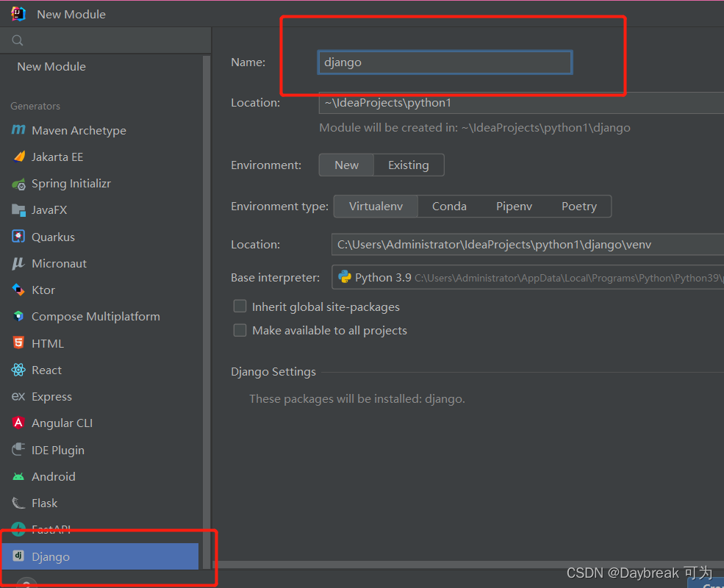Click the Compose Multiplatform icon
Image resolution: width=724 pixels, height=588 pixels.
(x=18, y=316)
